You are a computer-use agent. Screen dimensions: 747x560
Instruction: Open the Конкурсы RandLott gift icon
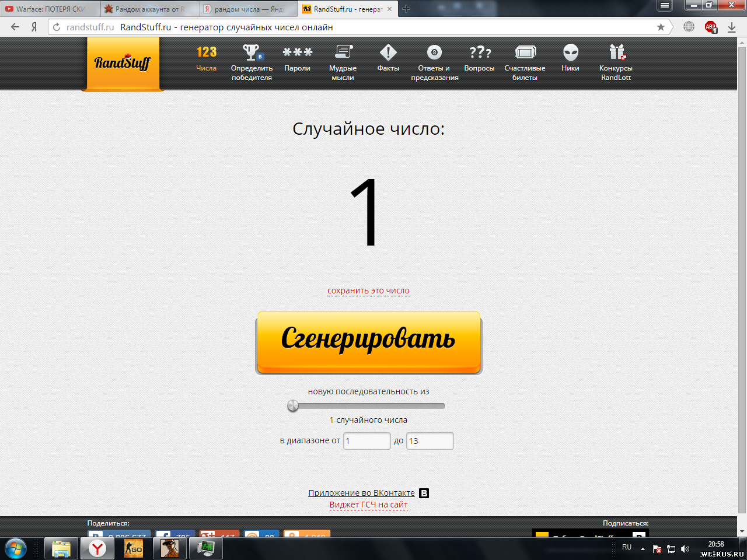pos(617,52)
